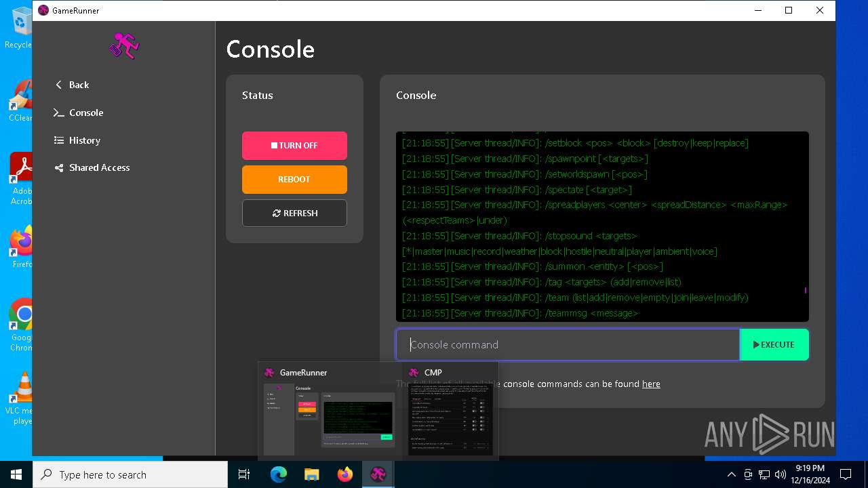
Task: Click the /summon command log line
Action: tap(532, 266)
